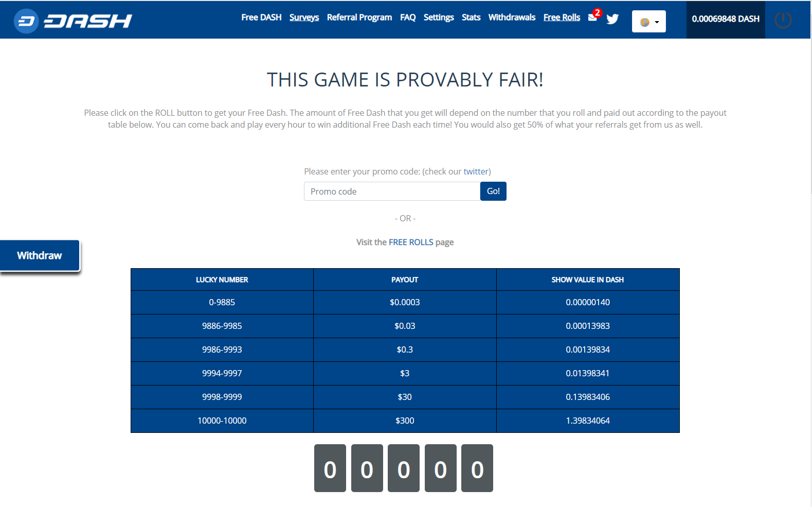
Task: Open the messages envelope icon
Action: pyautogui.click(x=592, y=17)
